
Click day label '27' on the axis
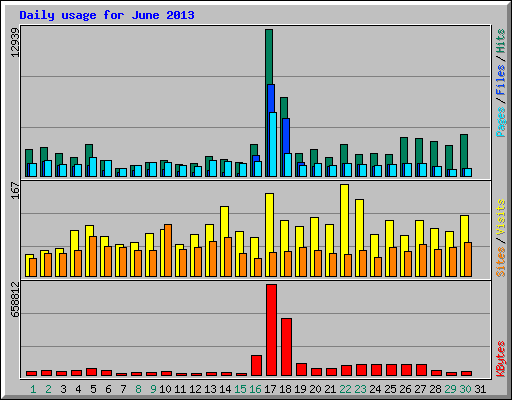(420, 389)
